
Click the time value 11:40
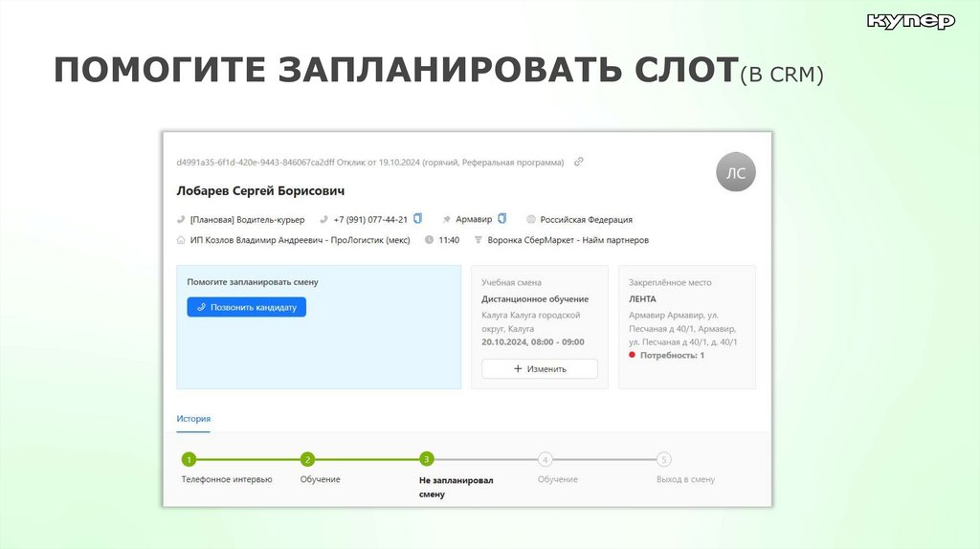coord(449,240)
